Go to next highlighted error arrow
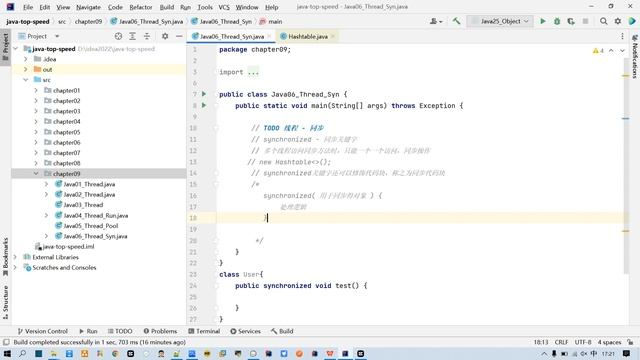The width and height of the screenshot is (640, 360). tap(622, 51)
